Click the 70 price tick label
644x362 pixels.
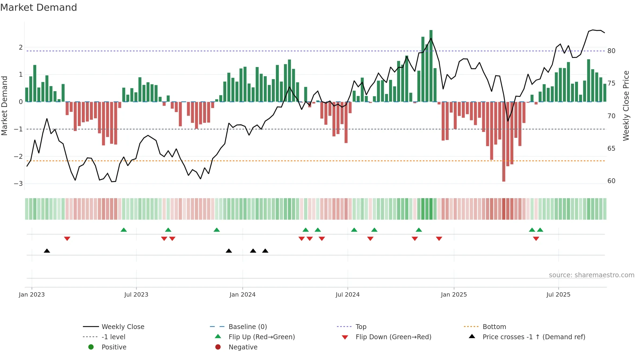point(612,116)
